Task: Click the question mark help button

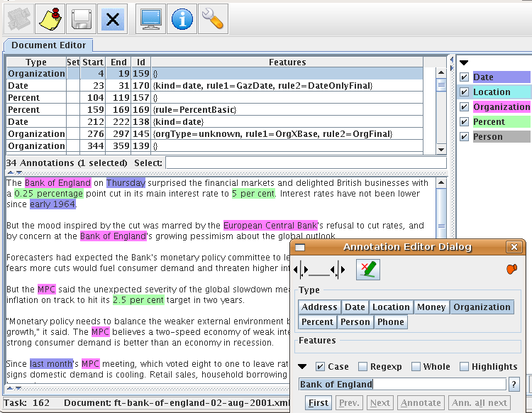Action: pyautogui.click(x=514, y=385)
